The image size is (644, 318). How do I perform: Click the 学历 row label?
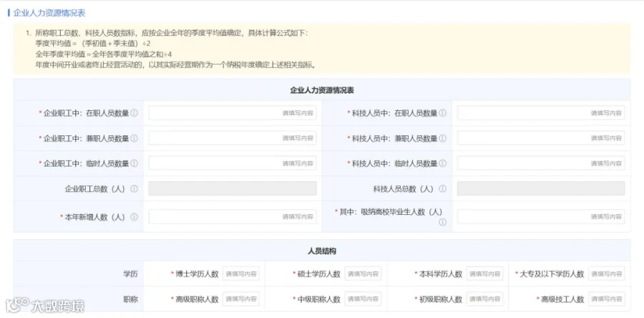click(x=131, y=274)
